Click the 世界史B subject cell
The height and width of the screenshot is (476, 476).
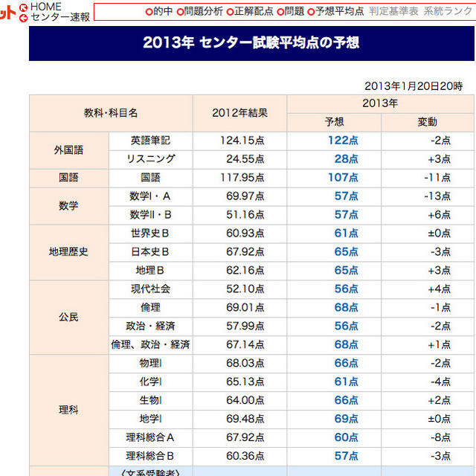(150, 234)
